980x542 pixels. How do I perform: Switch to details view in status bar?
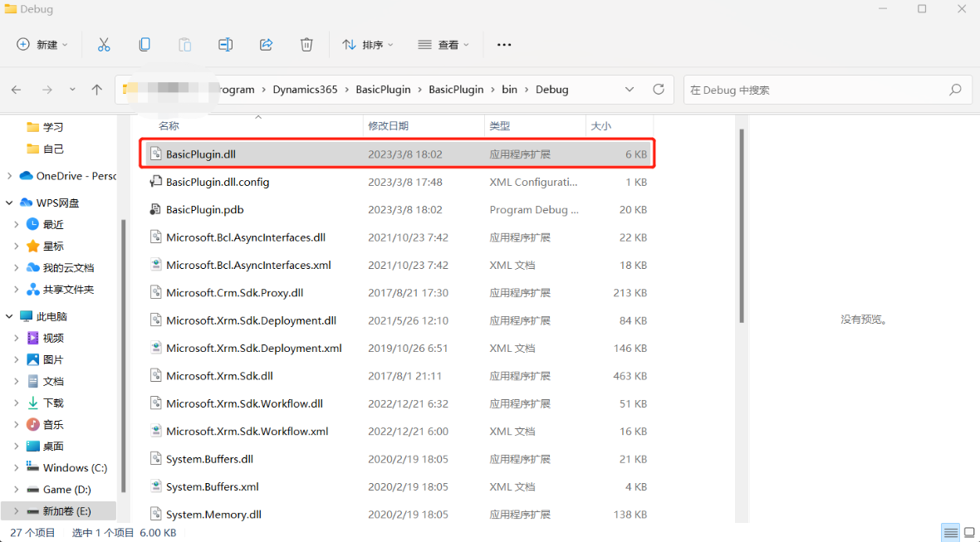click(x=951, y=533)
